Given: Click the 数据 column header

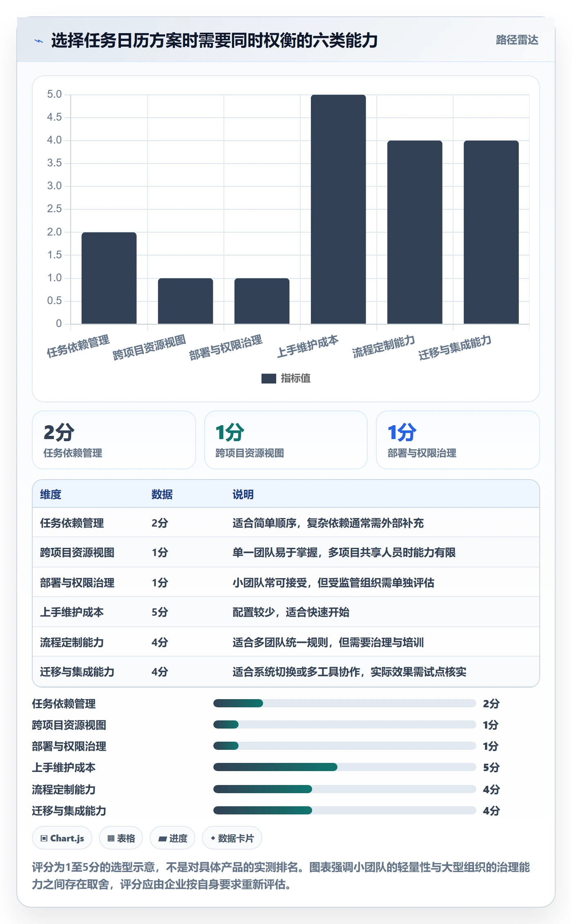Looking at the screenshot, I should pos(162,494).
